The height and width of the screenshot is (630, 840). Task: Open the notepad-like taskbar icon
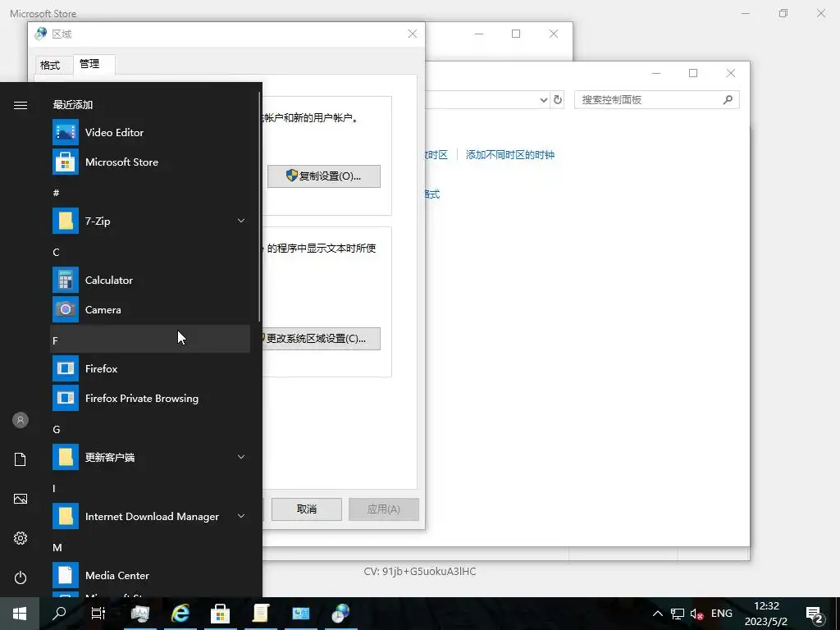point(260,614)
